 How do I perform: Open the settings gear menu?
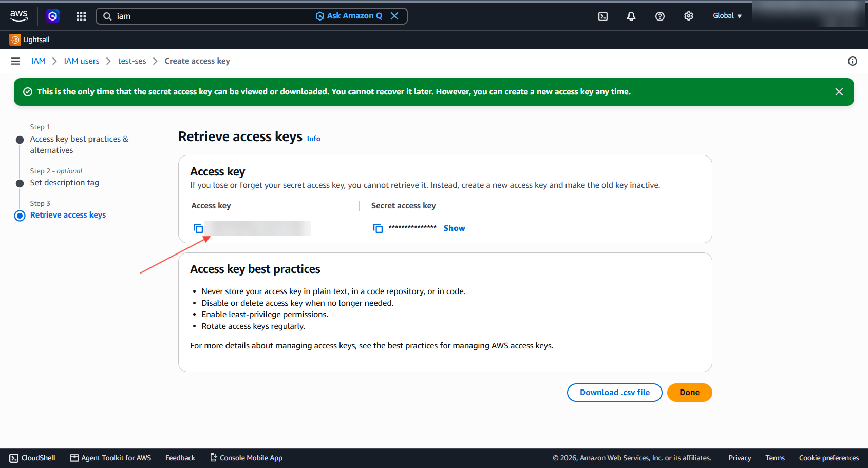689,16
